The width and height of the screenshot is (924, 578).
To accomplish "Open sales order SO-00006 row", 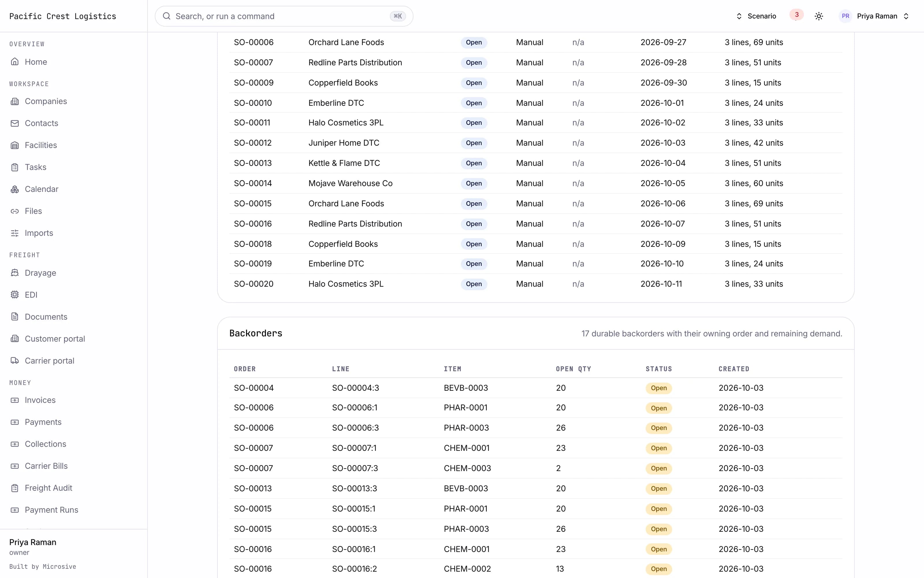I will (536, 42).
